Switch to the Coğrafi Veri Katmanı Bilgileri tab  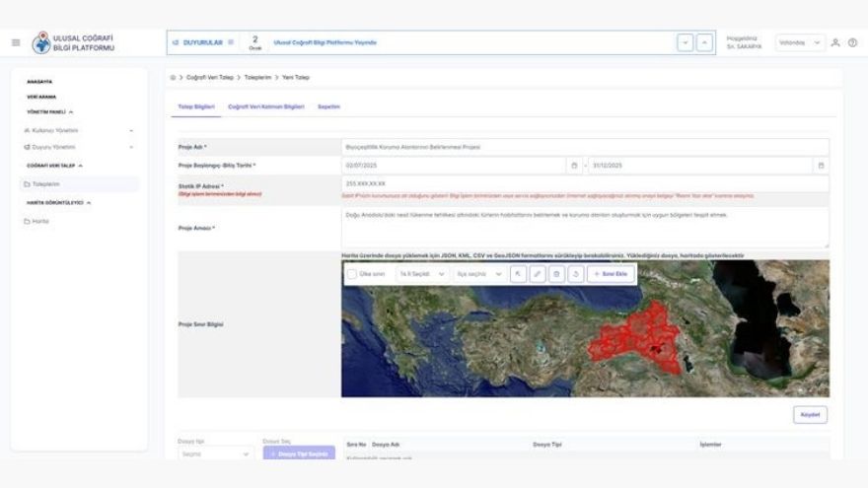266,106
